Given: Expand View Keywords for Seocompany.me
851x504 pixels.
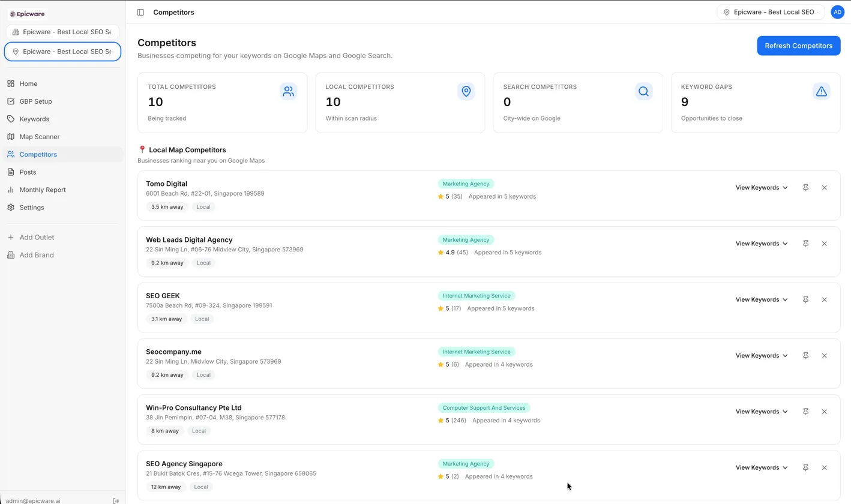Looking at the screenshot, I should pyautogui.click(x=761, y=355).
